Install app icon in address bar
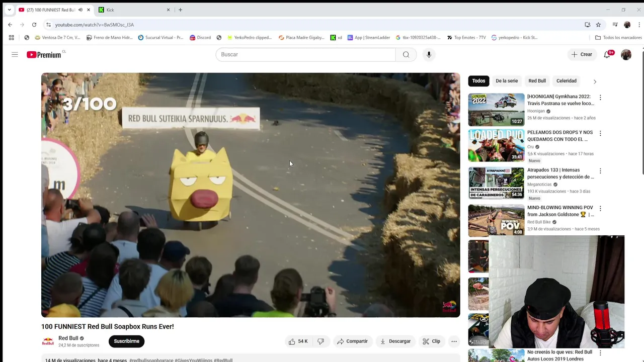This screenshot has width=644, height=362. coord(587,25)
